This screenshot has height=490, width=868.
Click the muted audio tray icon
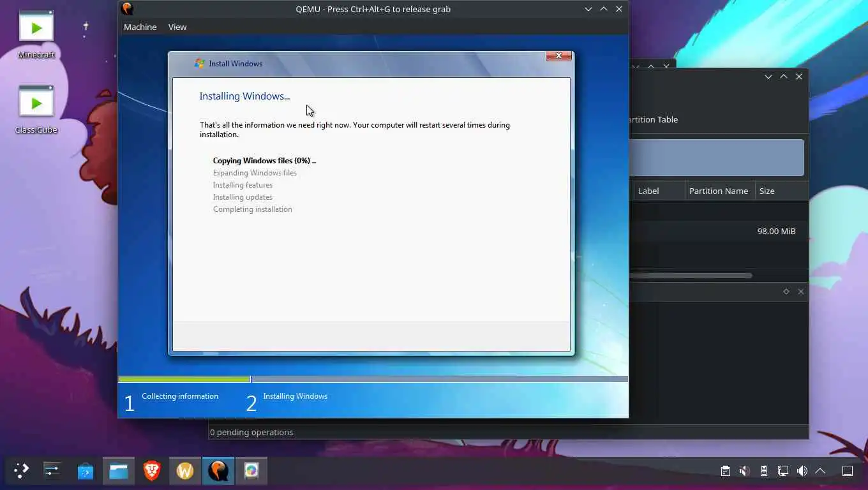click(x=744, y=471)
